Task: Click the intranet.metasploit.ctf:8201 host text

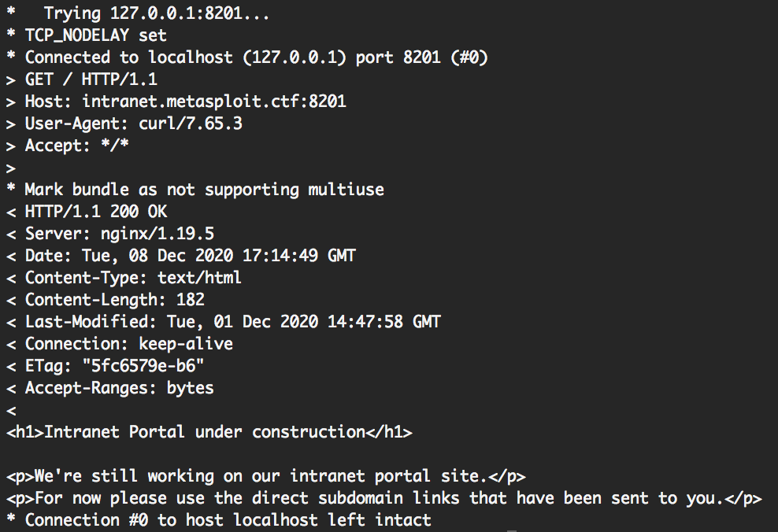Action: click(214, 102)
